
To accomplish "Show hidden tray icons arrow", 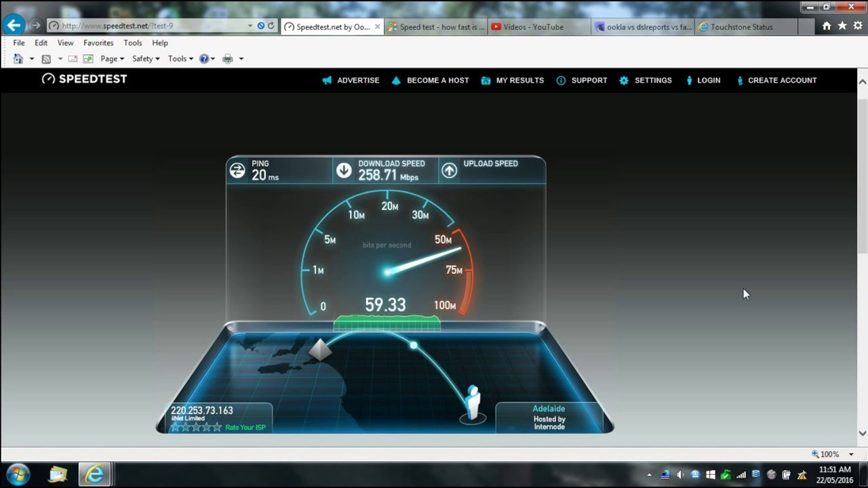I will (x=649, y=475).
